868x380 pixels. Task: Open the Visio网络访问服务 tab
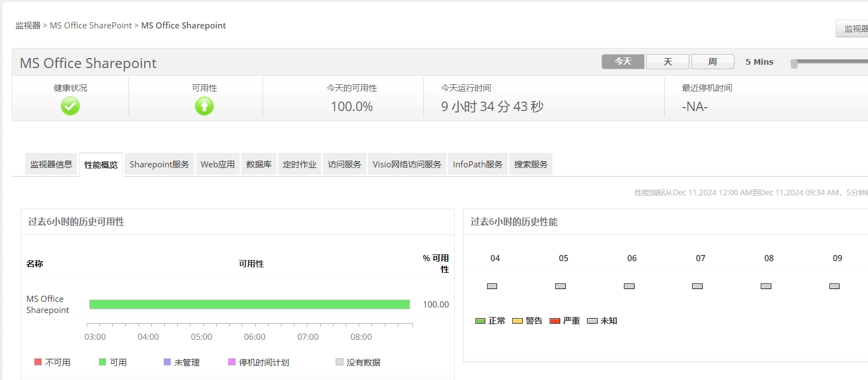click(x=407, y=165)
